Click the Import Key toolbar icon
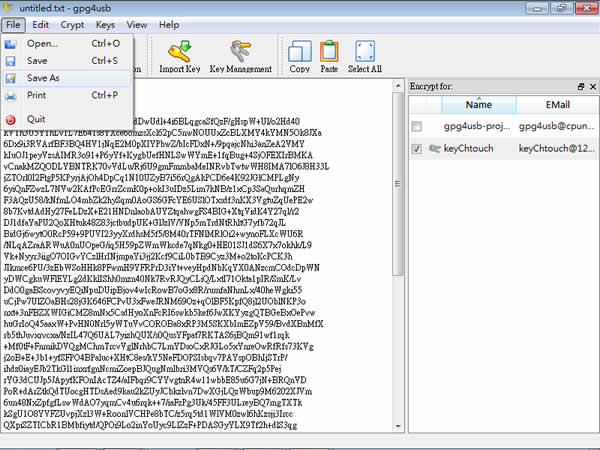Image resolution: width=600 pixels, height=450 pixels. click(179, 56)
